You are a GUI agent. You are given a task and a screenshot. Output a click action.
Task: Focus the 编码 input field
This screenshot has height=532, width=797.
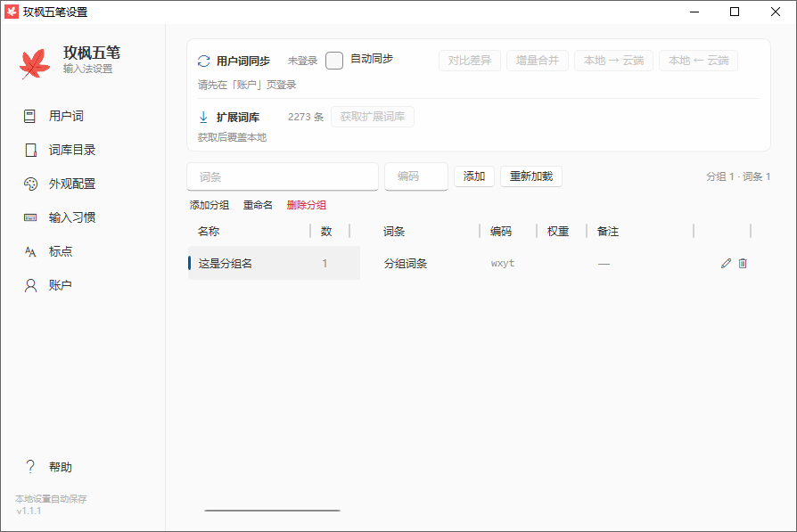[416, 176]
